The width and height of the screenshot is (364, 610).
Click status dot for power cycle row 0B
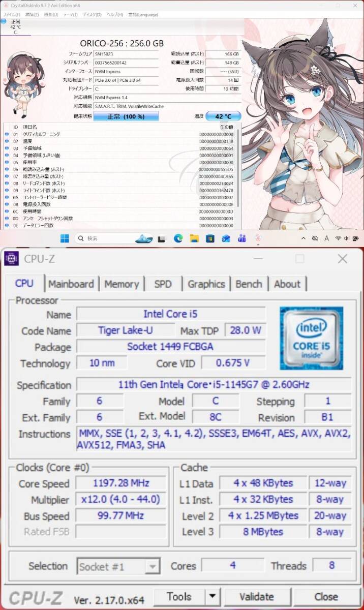(7, 204)
